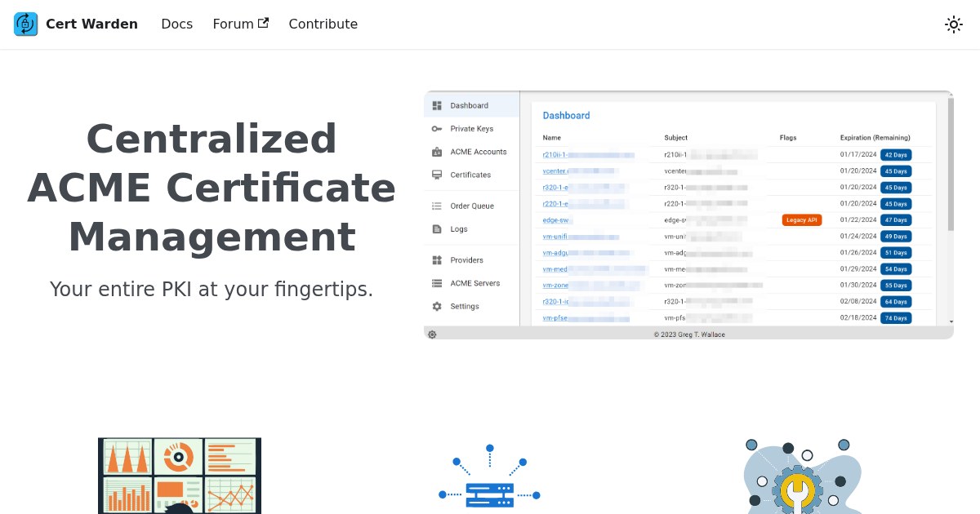Click the analytics charts illustration
980x514 pixels.
180,476
